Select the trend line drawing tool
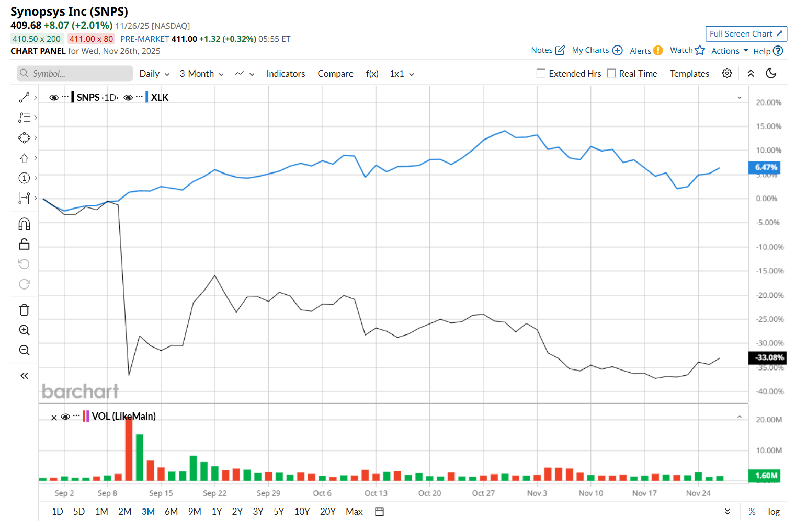This screenshot has width=807, height=532. pos(24,98)
